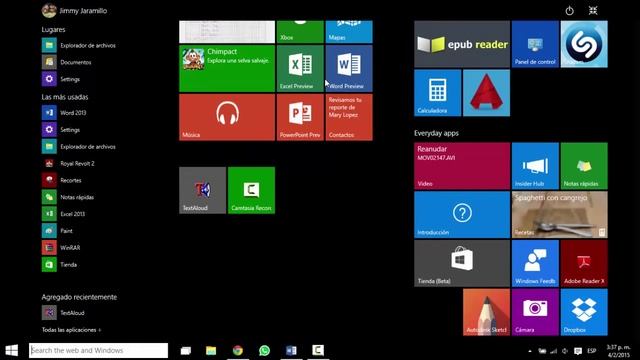
Task: Switch to Word on the taskbar
Action: coord(291,350)
